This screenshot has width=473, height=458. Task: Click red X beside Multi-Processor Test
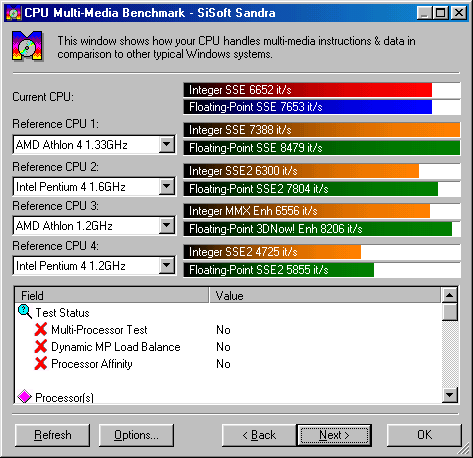41,330
